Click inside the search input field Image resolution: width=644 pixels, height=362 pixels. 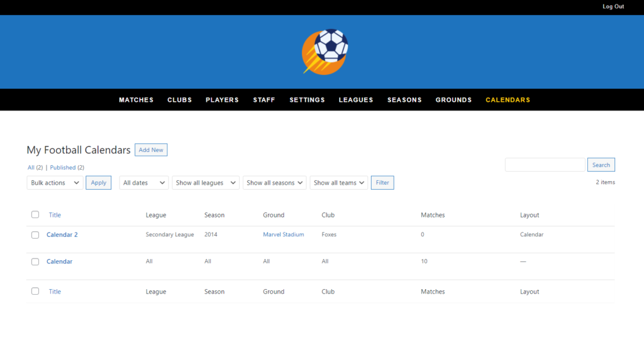coord(545,164)
